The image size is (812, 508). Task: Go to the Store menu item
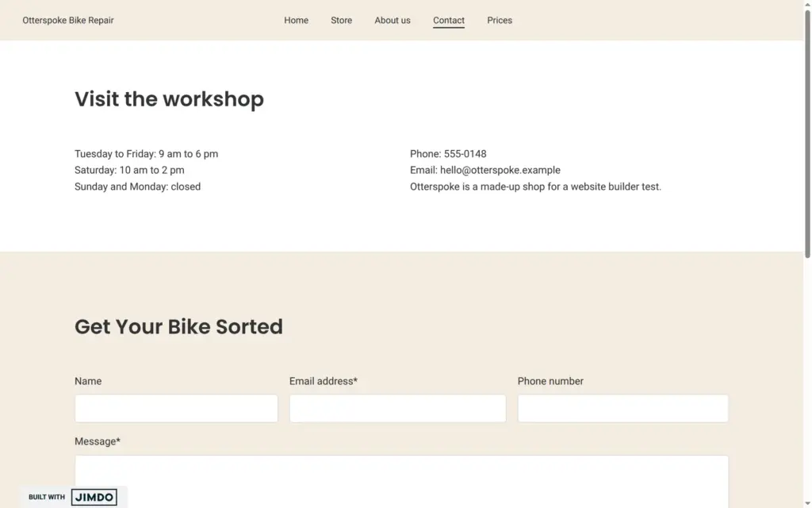pyautogui.click(x=341, y=20)
